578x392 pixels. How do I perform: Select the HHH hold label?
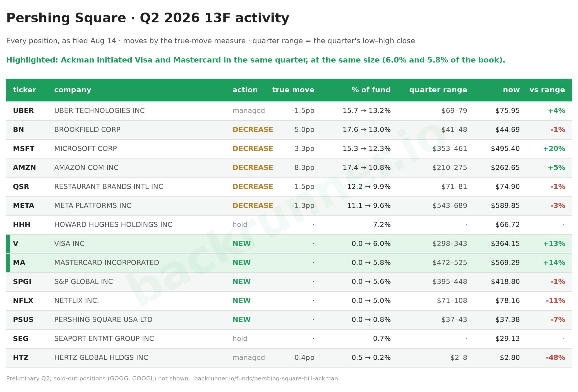pos(240,225)
